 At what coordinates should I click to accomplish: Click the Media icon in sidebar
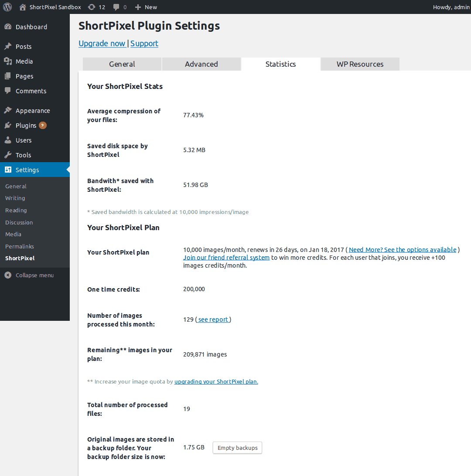point(8,61)
